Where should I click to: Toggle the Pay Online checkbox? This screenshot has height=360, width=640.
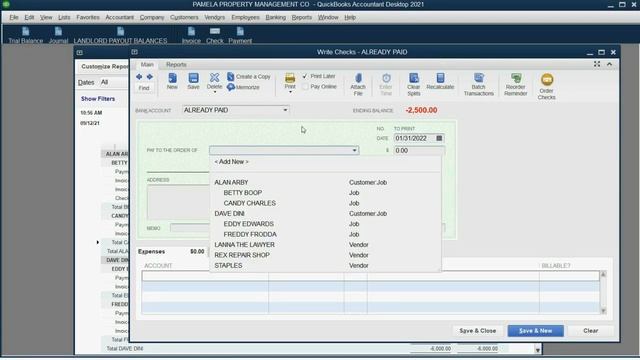305,87
